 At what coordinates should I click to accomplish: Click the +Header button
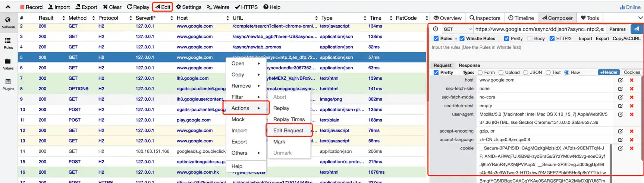[x=609, y=72]
